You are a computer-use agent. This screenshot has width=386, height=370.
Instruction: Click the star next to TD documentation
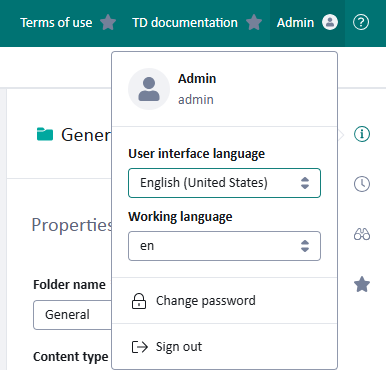click(x=254, y=22)
